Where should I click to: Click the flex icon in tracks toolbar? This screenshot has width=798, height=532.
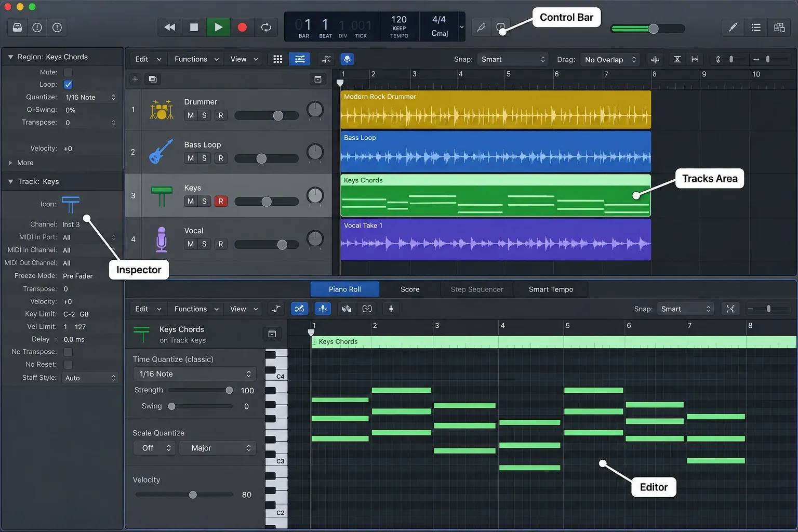click(326, 59)
